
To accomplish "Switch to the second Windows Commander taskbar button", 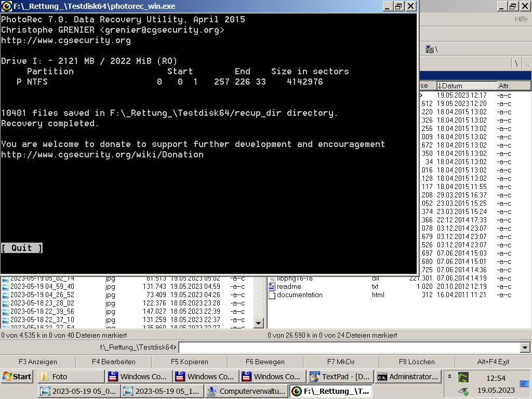I will click(x=205, y=377).
